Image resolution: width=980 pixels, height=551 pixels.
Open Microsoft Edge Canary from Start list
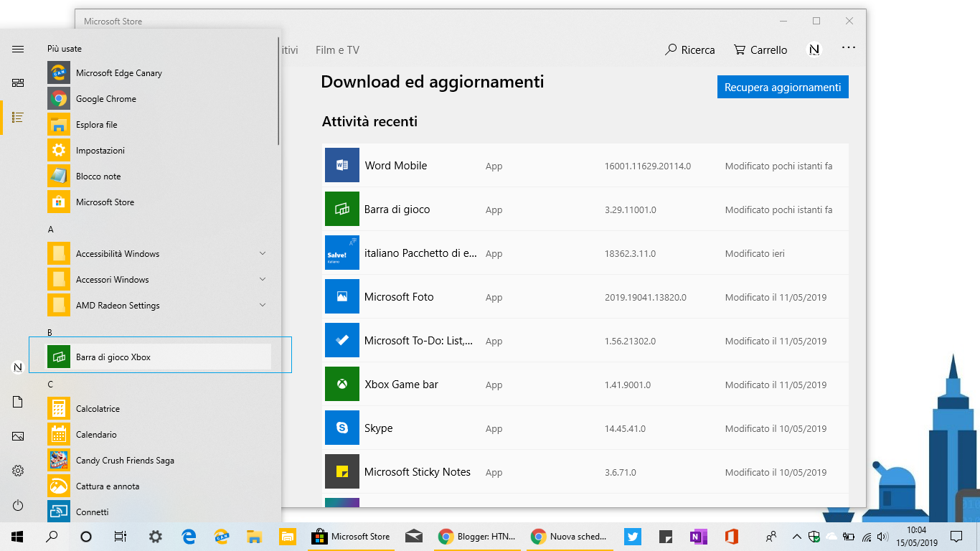(159, 73)
